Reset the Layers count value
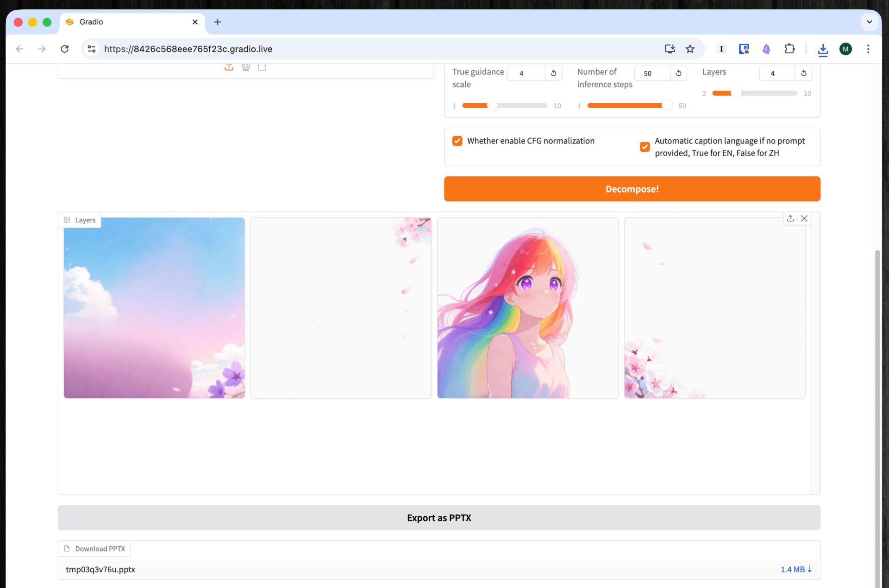889x588 pixels. coord(803,73)
